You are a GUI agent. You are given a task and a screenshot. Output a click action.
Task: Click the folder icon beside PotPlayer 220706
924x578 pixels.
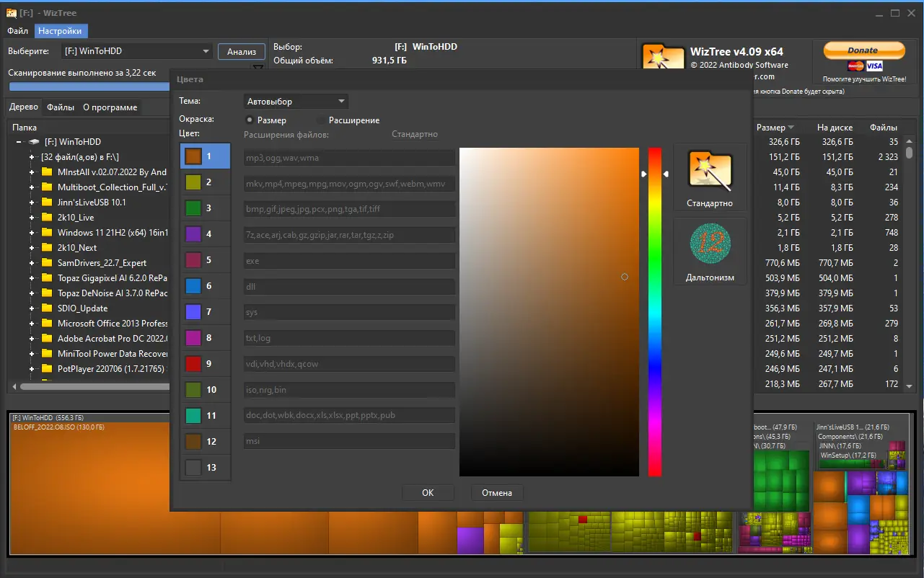pyautogui.click(x=45, y=368)
